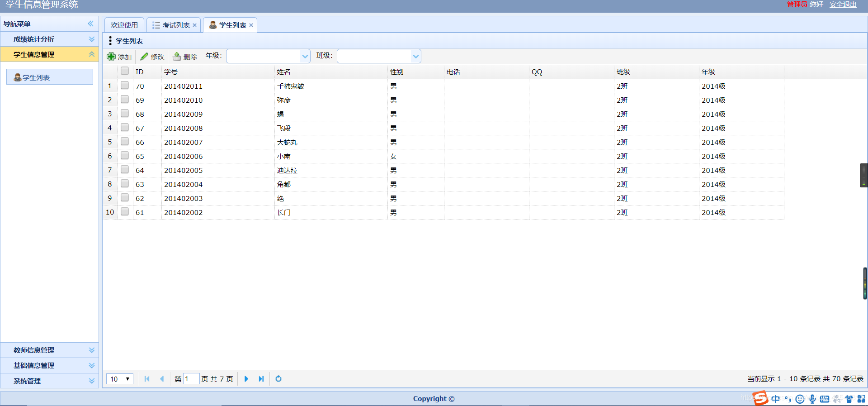
Task: Open the IME soft keyboard icon
Action: point(825,399)
